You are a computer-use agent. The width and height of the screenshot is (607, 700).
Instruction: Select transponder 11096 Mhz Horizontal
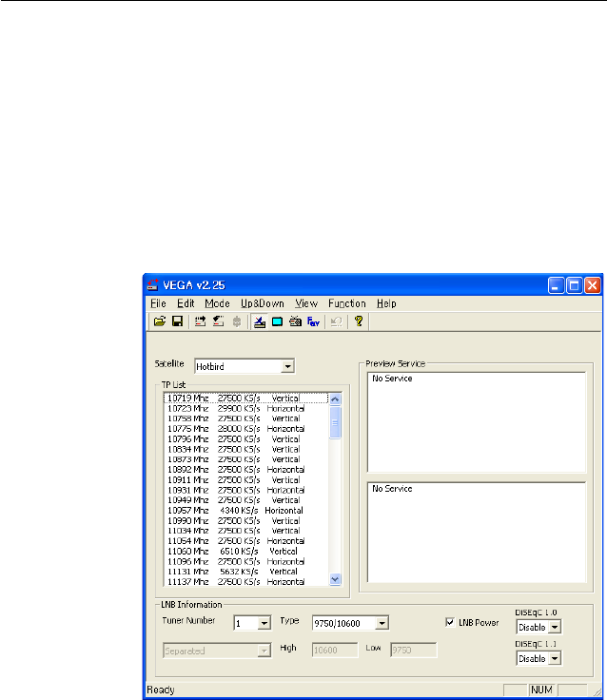pyautogui.click(x=246, y=561)
